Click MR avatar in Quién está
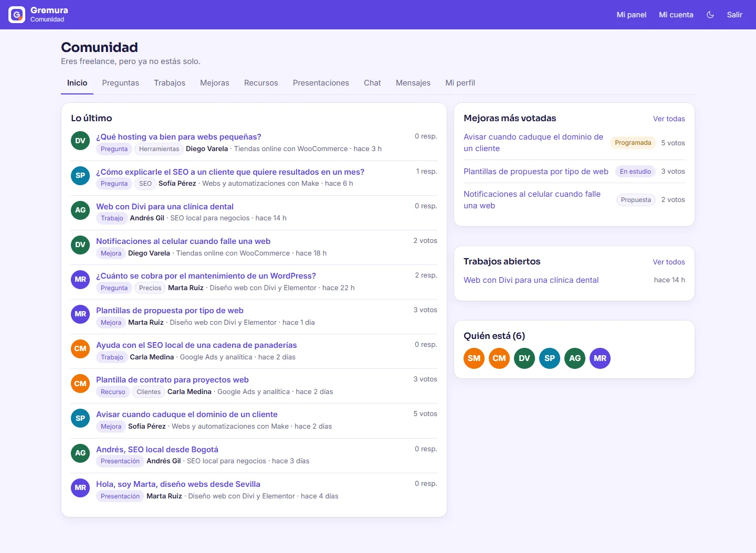The image size is (756, 553). [600, 358]
